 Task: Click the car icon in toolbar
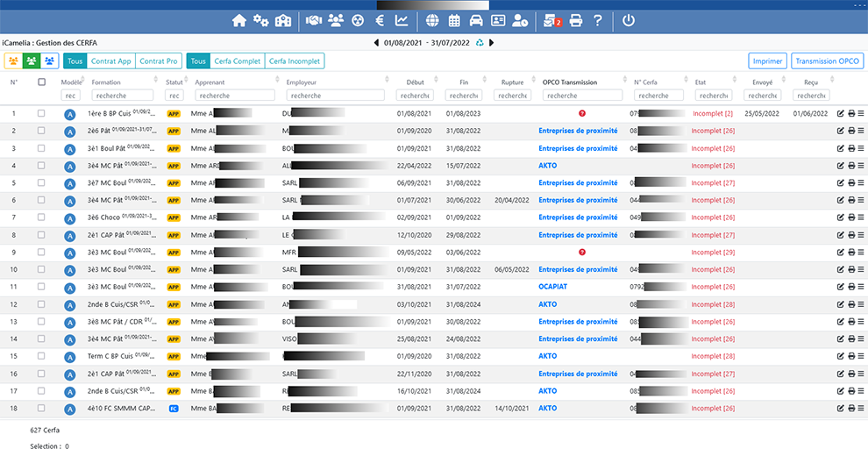coord(476,21)
